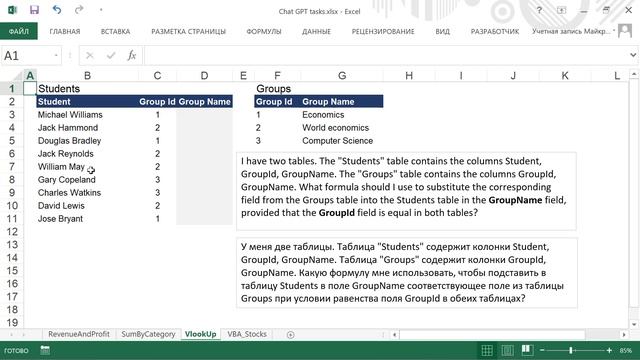Open the ФОРМУЛЫ ribbon tab
Image resolution: width=640 pixels, height=360 pixels.
point(264,31)
